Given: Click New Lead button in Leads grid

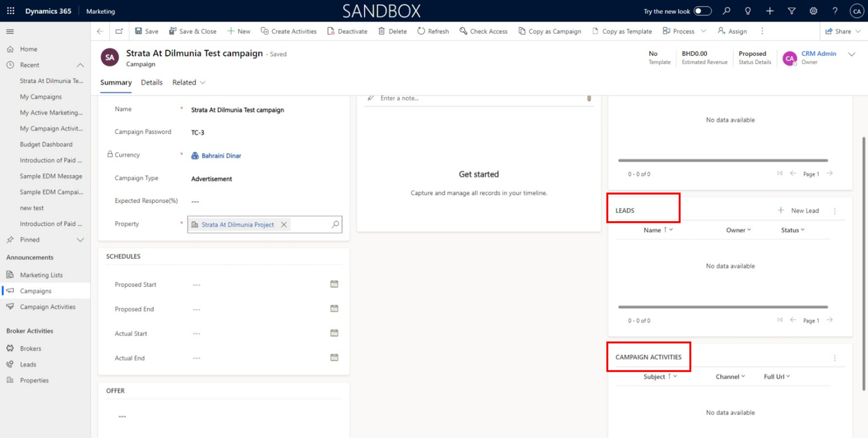Looking at the screenshot, I should (799, 211).
